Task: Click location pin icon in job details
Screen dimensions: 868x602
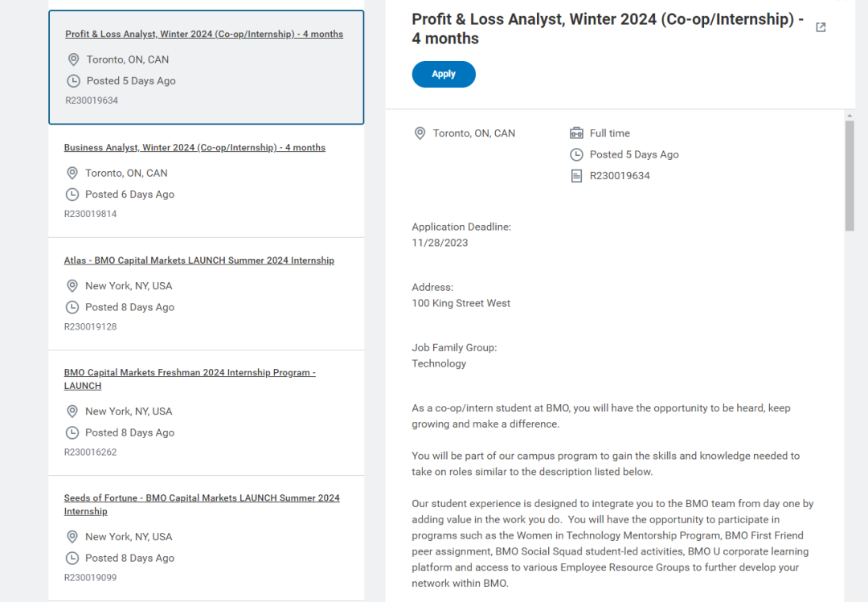Action: click(420, 133)
